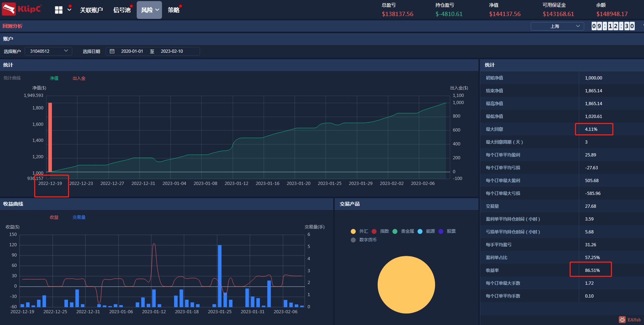The width and height of the screenshot is (644, 325).
Task: Click the KlipC logo
Action: click(22, 9)
